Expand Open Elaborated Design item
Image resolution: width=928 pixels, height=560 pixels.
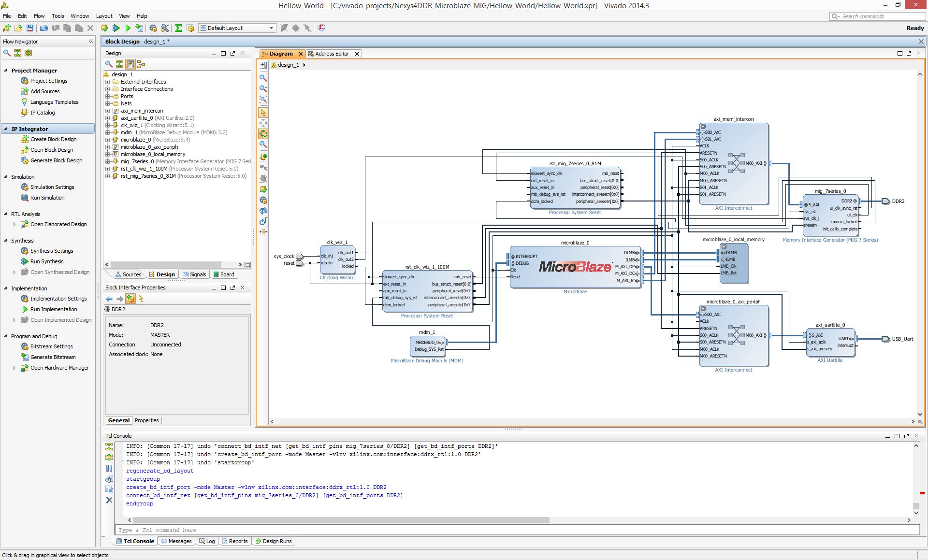pos(14,224)
